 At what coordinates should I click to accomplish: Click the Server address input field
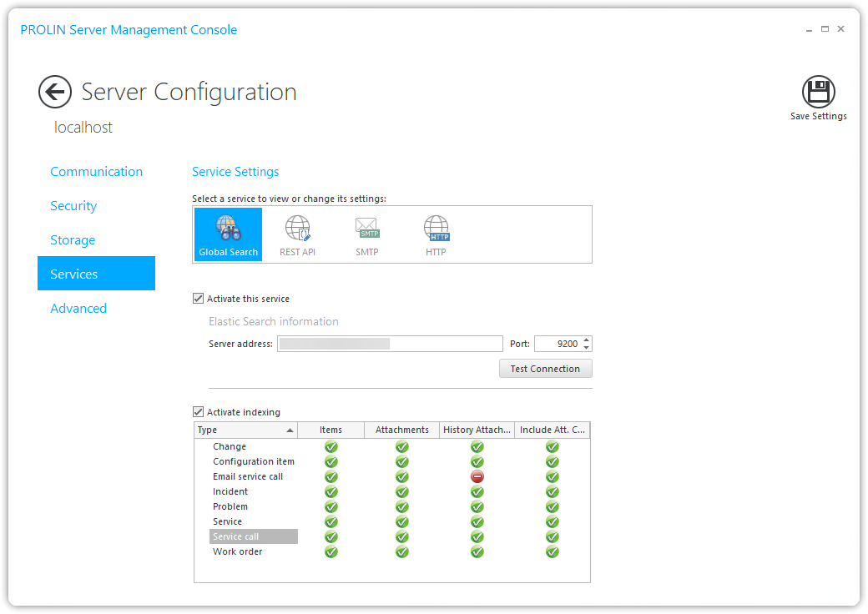[x=389, y=344]
